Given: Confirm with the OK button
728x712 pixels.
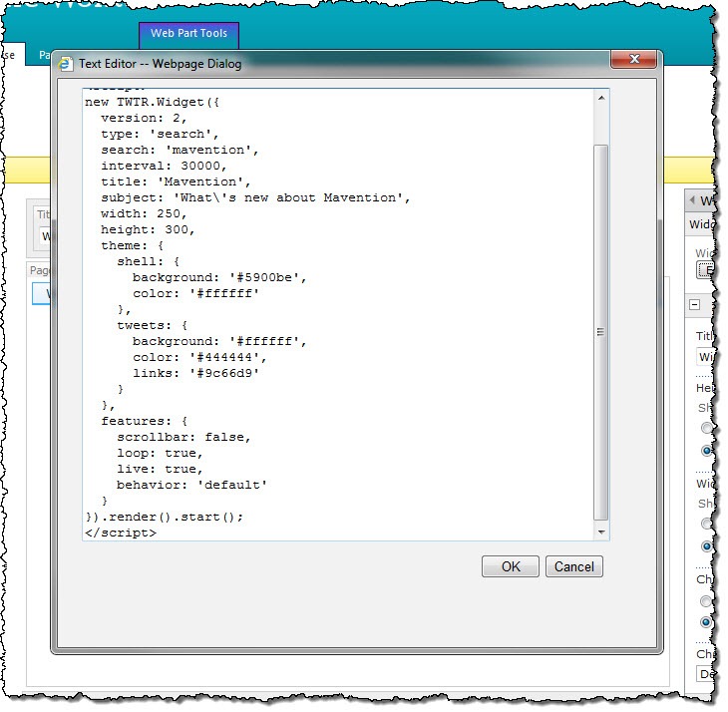Looking at the screenshot, I should (511, 566).
